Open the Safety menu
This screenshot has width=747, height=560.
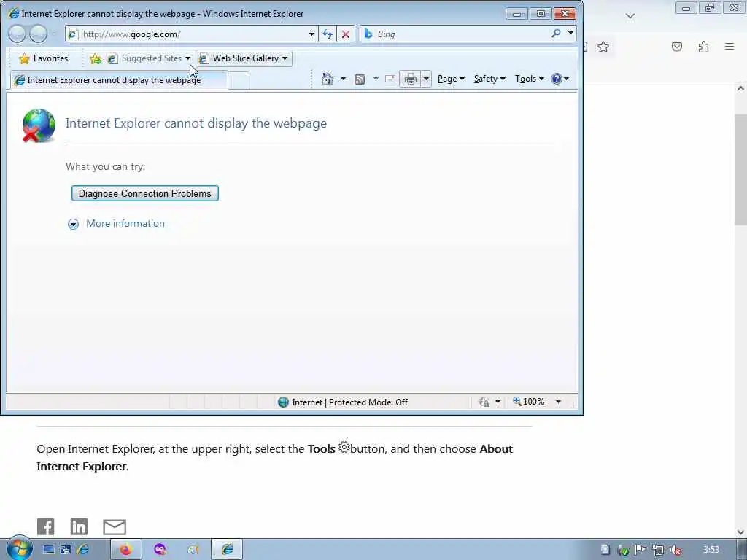point(489,79)
